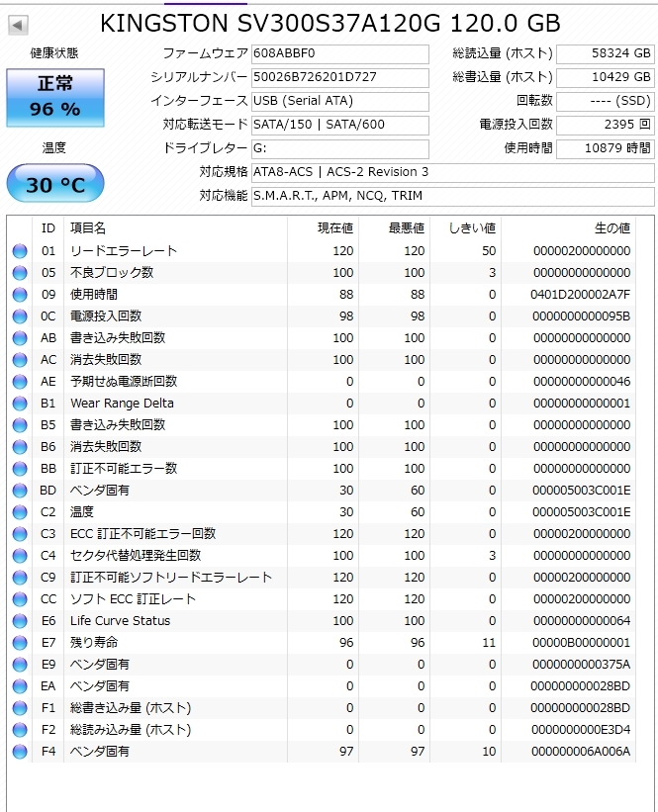Click the 30 °C temperature button

(55, 184)
